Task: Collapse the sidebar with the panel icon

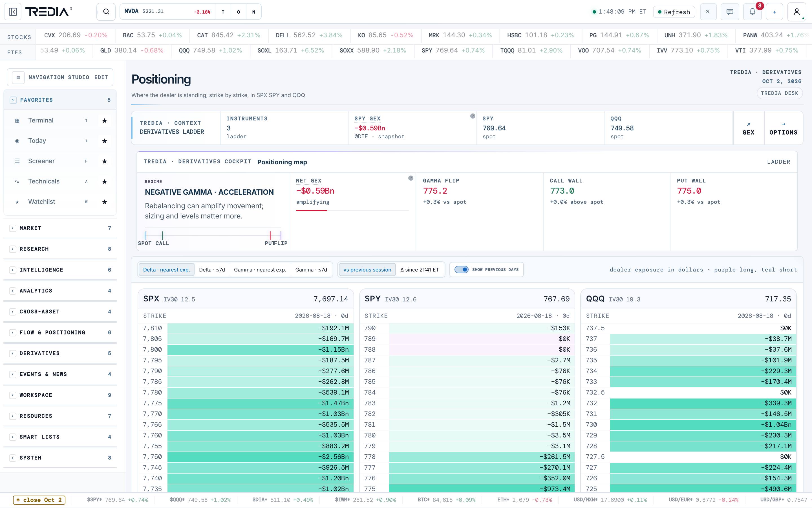Action: pos(13,12)
